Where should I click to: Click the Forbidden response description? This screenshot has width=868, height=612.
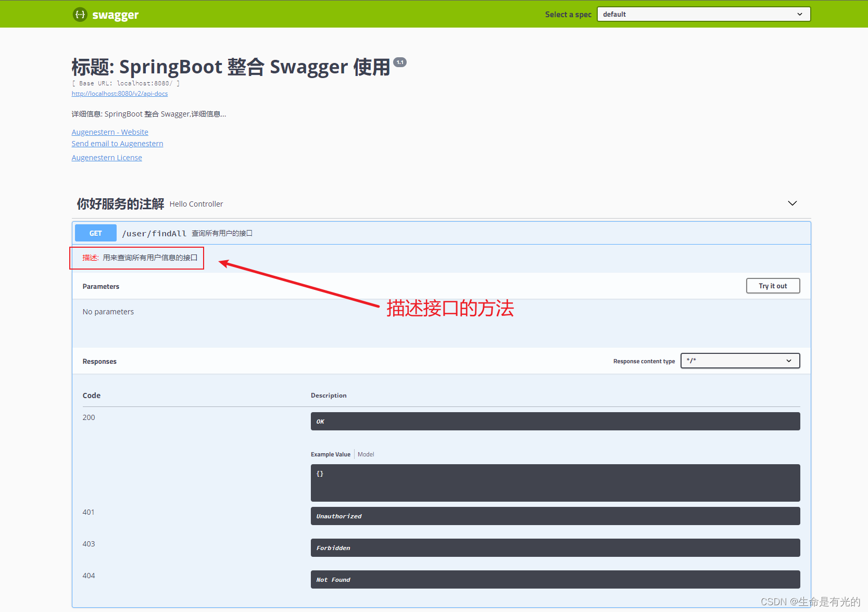555,548
